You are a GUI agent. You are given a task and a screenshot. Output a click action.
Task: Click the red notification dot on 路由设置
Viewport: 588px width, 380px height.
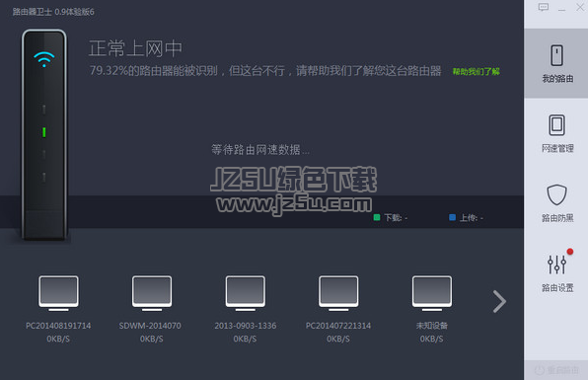570,252
